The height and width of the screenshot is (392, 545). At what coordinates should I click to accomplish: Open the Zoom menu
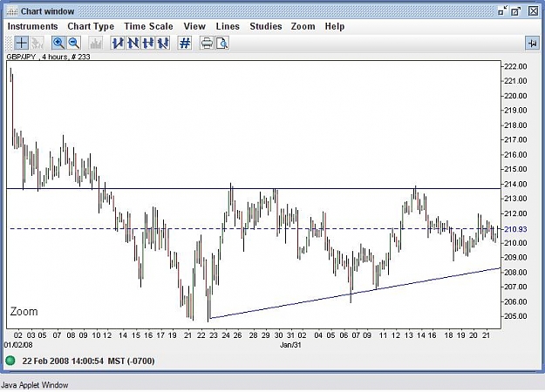pos(303,26)
